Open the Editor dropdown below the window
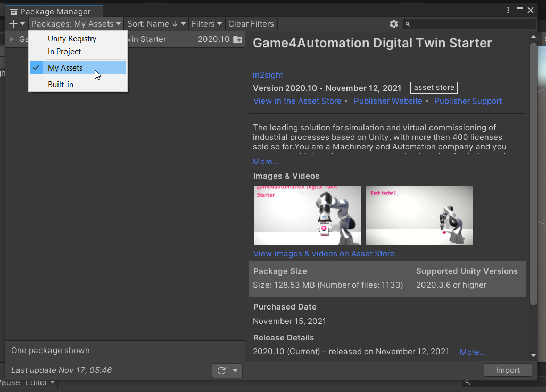The image size is (546, 392). click(x=40, y=382)
